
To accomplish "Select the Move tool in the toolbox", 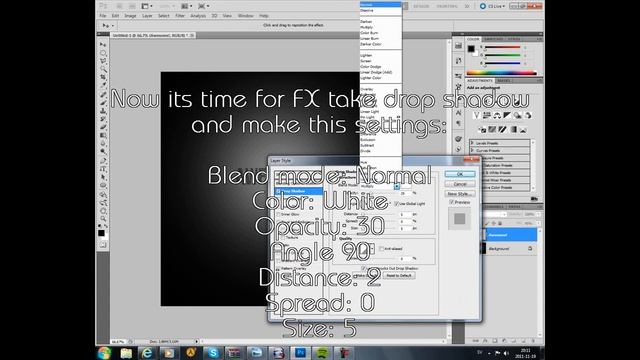I will 103,44.
